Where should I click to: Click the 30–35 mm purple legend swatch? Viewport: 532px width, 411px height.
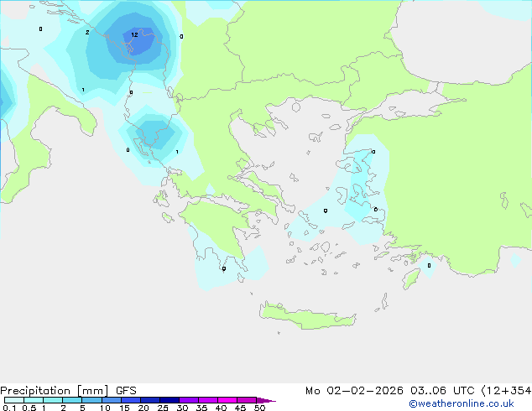pyautogui.click(x=189, y=400)
